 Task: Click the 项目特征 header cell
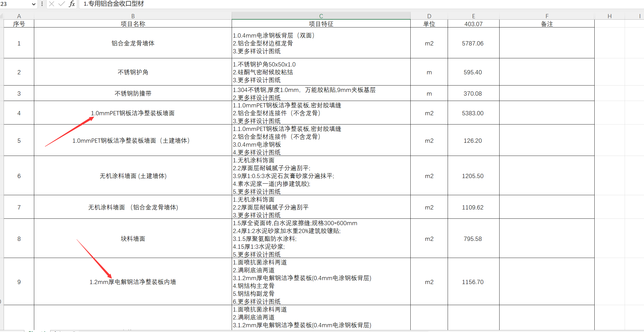[x=321, y=24]
